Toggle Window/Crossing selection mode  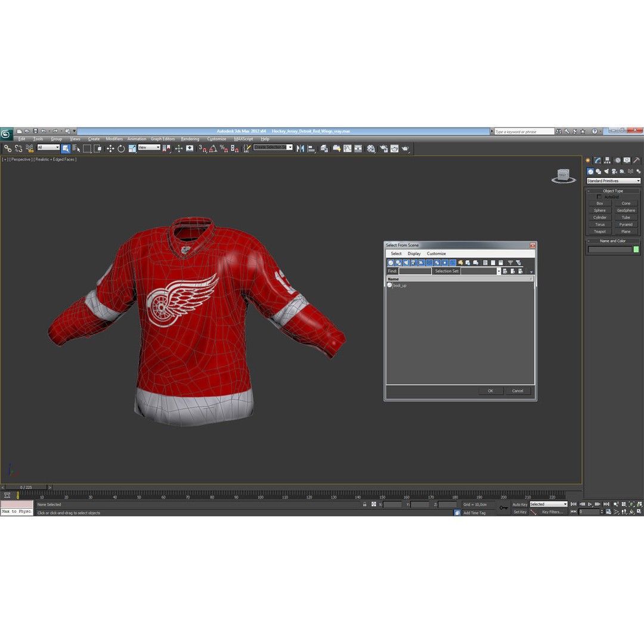pyautogui.click(x=98, y=148)
